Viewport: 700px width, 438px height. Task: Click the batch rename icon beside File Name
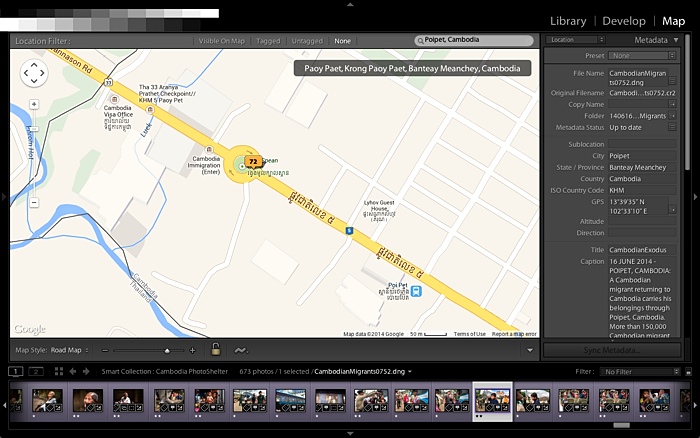pyautogui.click(x=672, y=81)
